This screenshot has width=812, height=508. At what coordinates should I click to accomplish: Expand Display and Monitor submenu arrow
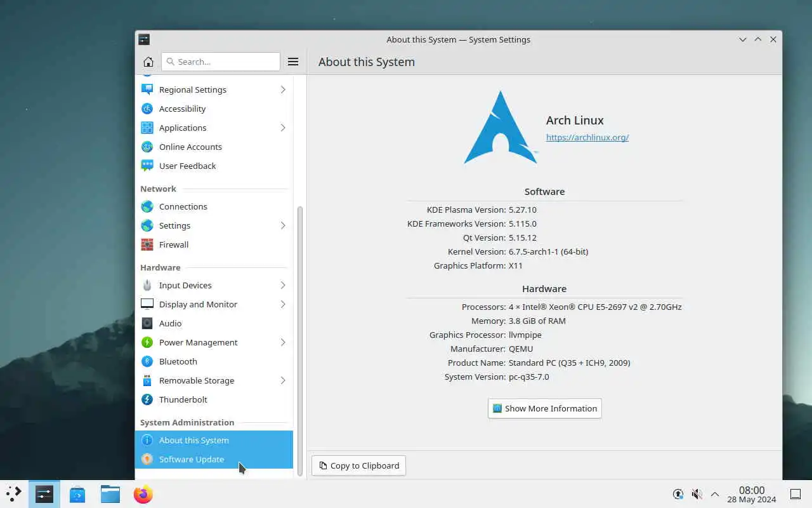pyautogui.click(x=283, y=304)
